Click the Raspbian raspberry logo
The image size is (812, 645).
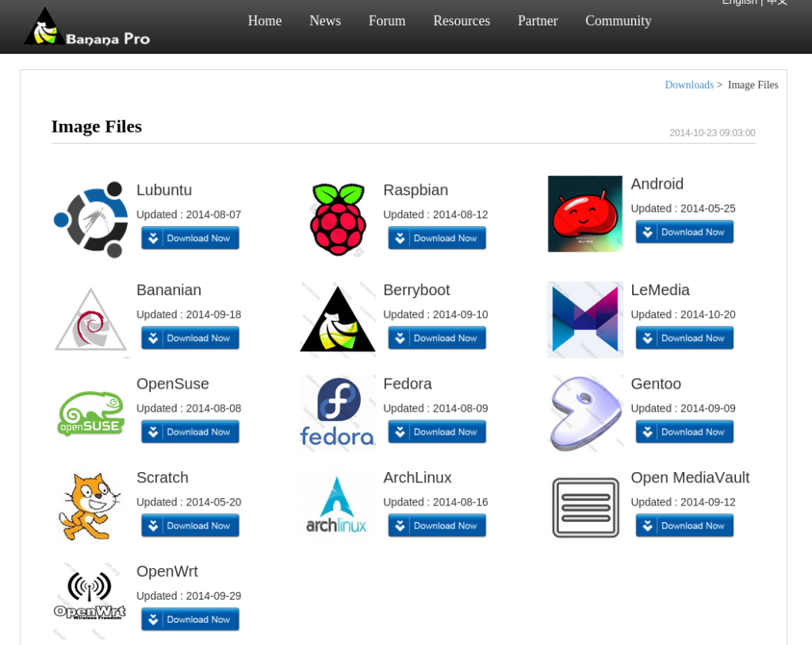click(x=338, y=220)
